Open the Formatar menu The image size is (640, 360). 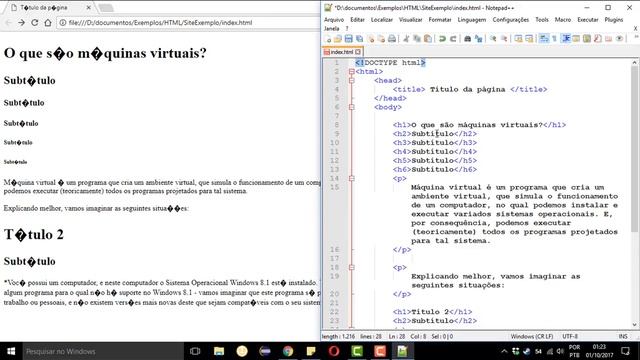point(440,20)
